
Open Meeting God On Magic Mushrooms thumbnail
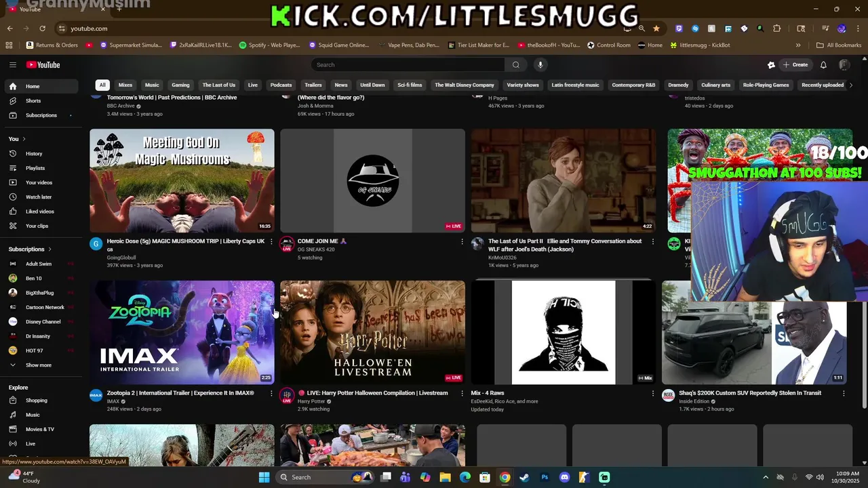pyautogui.click(x=182, y=180)
